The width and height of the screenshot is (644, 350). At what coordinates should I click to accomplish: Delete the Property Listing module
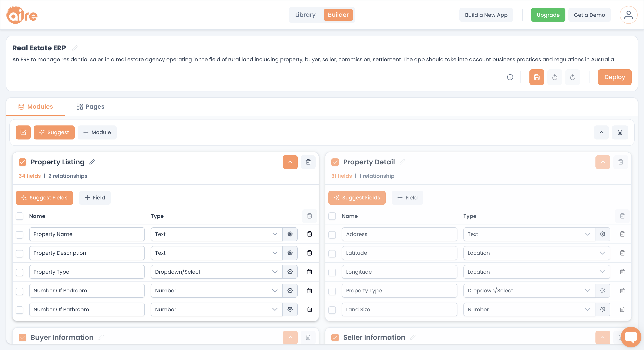pos(308,162)
